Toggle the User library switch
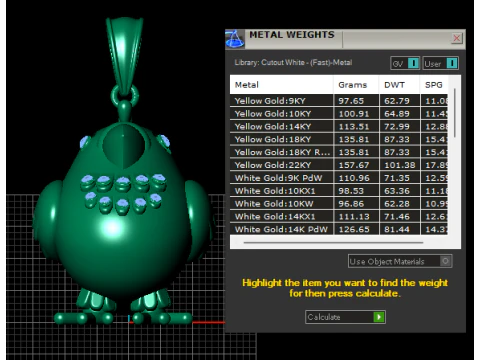This screenshot has width=480, height=360. [441, 63]
